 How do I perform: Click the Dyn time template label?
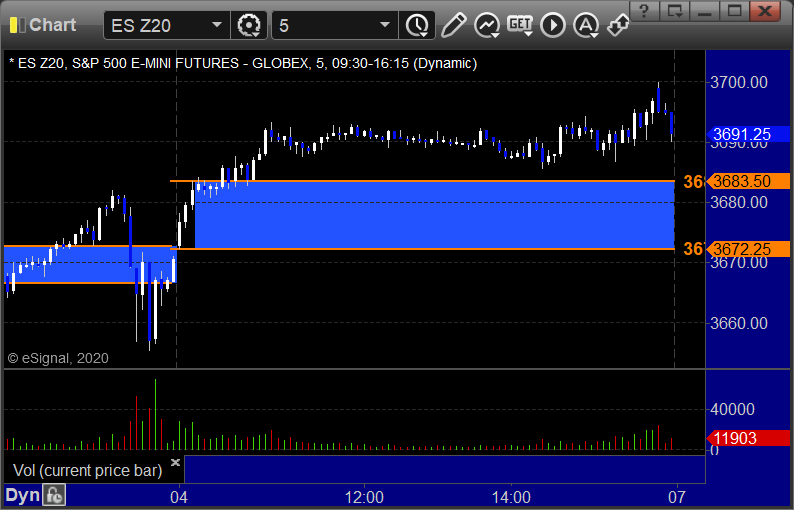coord(22,495)
